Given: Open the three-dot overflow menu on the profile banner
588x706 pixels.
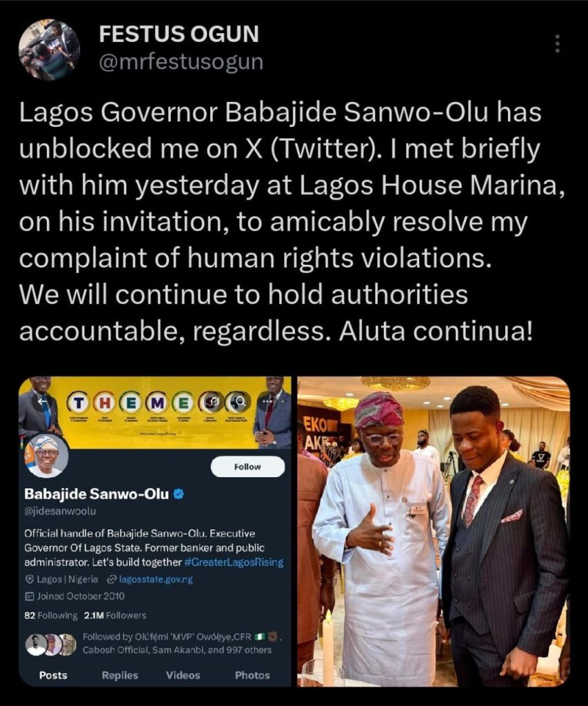Looking at the screenshot, I should [267, 401].
